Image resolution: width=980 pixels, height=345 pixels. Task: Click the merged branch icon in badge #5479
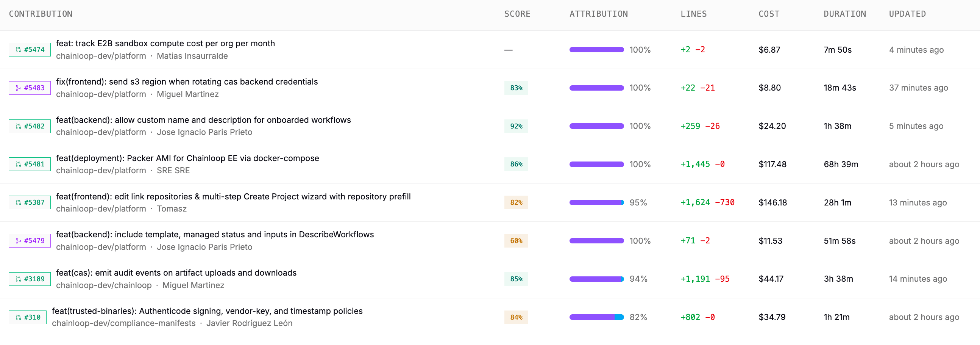18,241
